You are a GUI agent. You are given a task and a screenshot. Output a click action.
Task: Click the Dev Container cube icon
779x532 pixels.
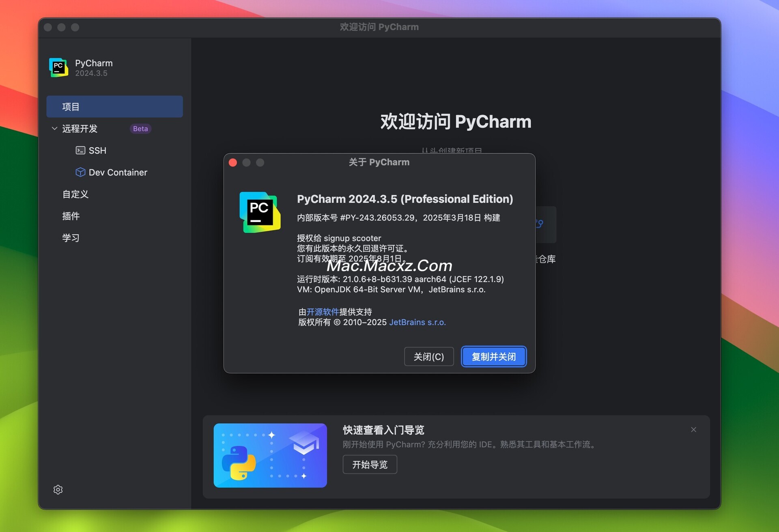(x=80, y=172)
